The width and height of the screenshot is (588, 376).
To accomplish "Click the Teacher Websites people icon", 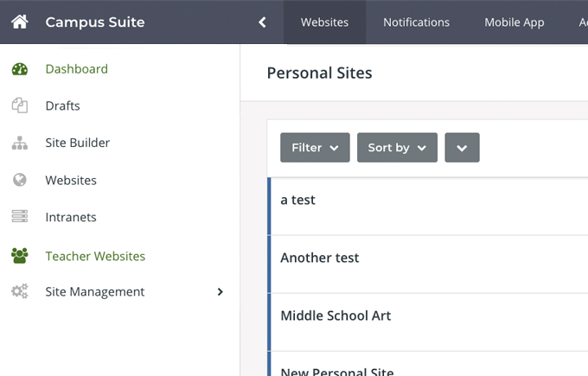I will click(20, 256).
